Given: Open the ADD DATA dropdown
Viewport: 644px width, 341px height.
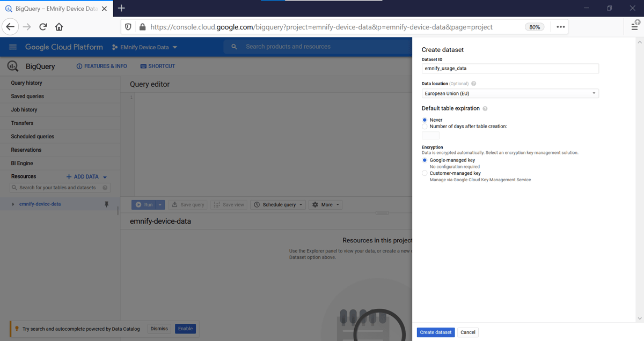Looking at the screenshot, I should click(86, 176).
